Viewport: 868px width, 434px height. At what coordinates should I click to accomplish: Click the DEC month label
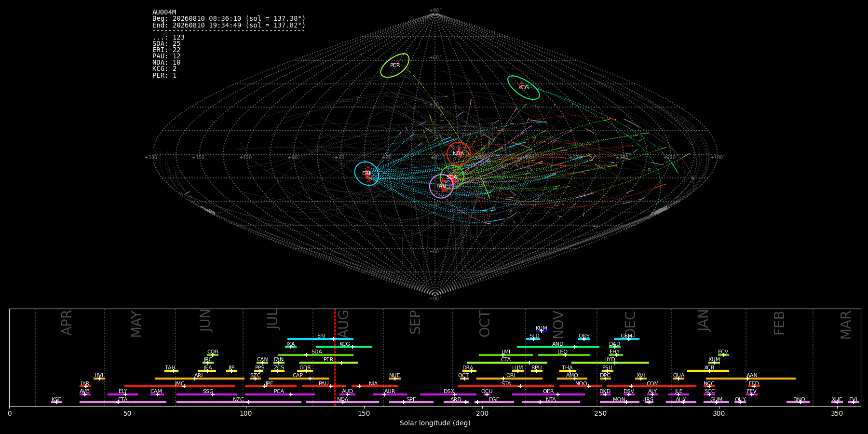click(630, 324)
